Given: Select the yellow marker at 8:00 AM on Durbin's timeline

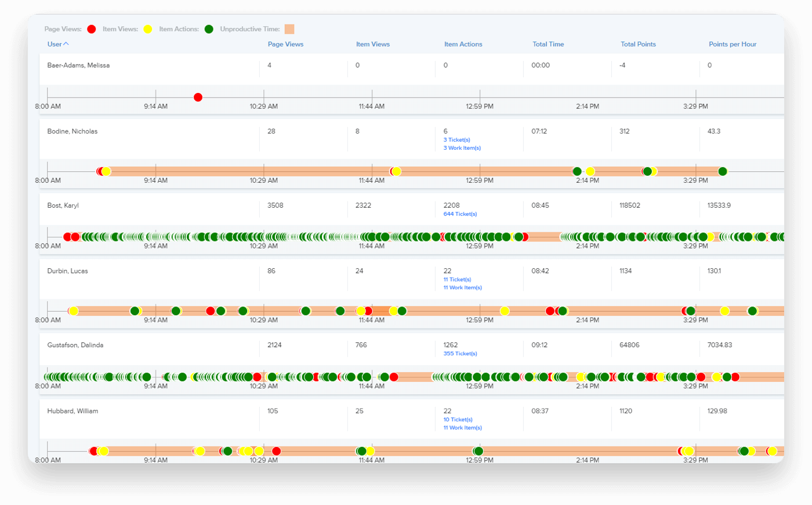Looking at the screenshot, I should pos(72,311).
